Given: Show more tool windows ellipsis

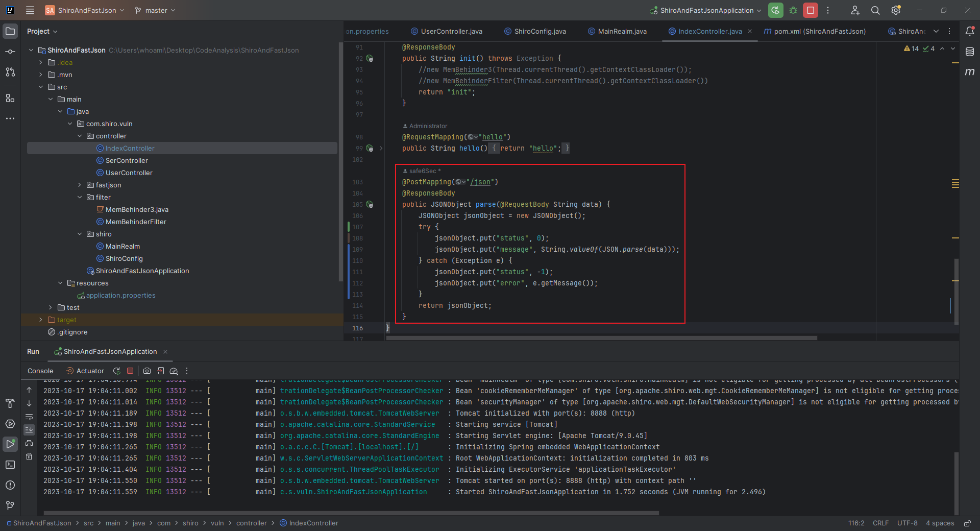Looking at the screenshot, I should [10, 118].
